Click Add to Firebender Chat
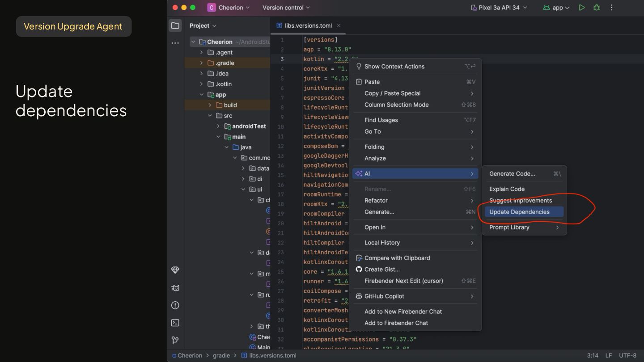The height and width of the screenshot is (362, 644). click(x=396, y=323)
